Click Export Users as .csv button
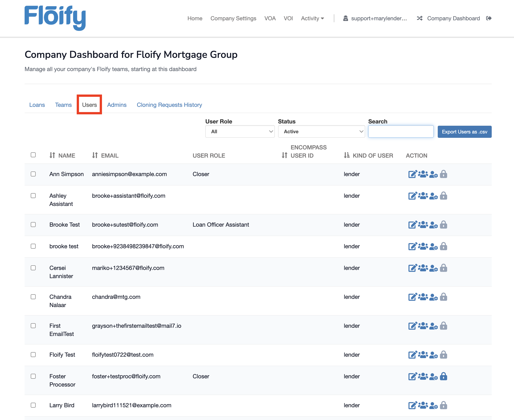514x420 pixels. tap(464, 132)
